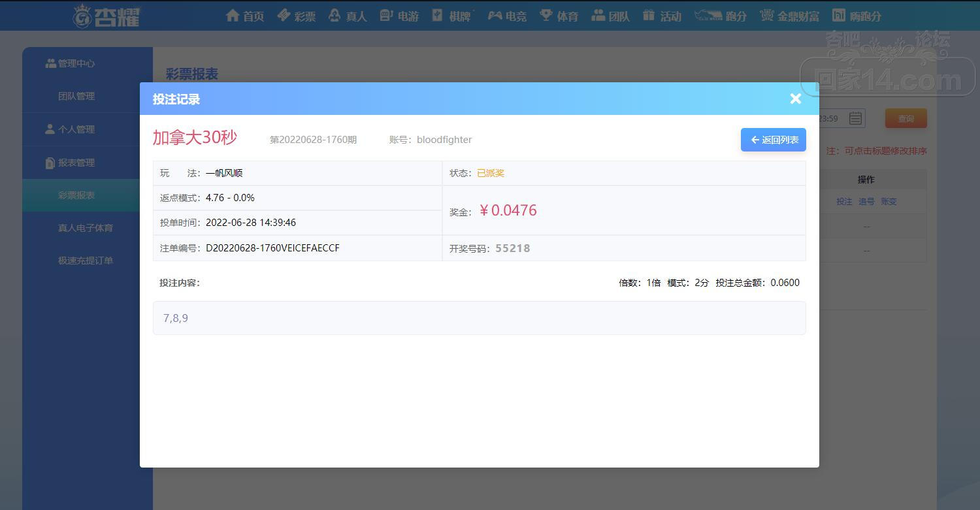980x510 pixels.
Task: Select the 棋牌 navigation item
Action: (451, 16)
